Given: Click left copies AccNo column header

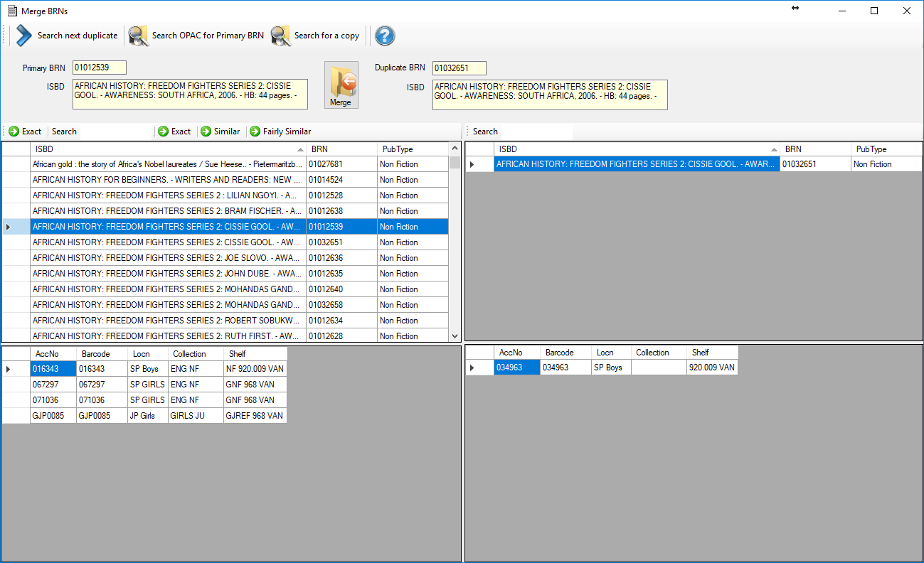Looking at the screenshot, I should point(53,354).
